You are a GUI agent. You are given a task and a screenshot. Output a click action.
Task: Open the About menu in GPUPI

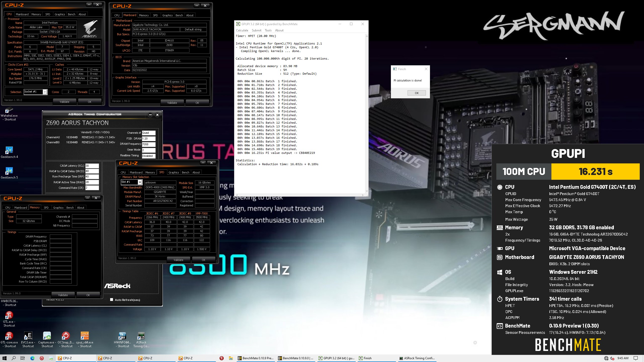point(279,30)
